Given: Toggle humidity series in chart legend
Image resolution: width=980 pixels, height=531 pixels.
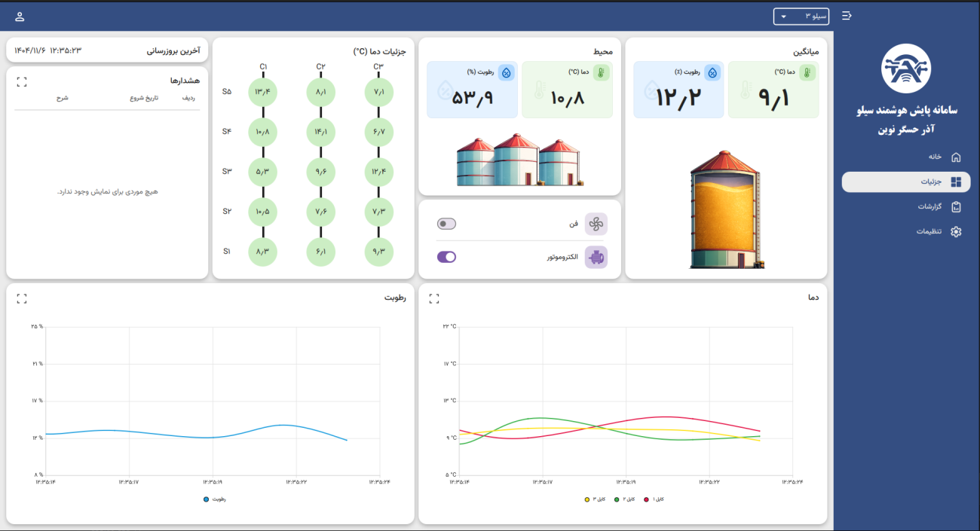Looking at the screenshot, I should tap(215, 499).
